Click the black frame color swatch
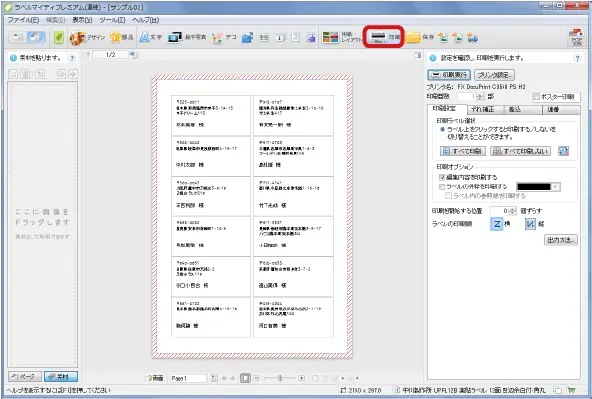 [x=533, y=187]
